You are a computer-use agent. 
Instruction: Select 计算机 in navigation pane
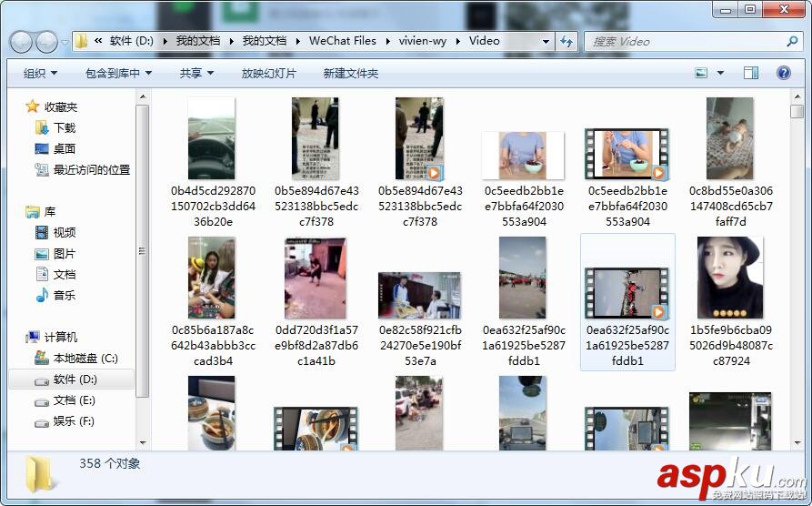pos(51,338)
